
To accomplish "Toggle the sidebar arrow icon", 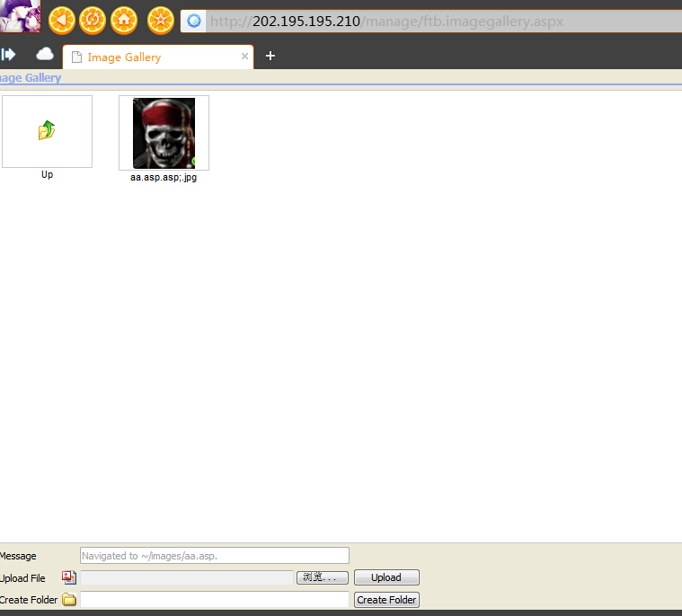I will [x=8, y=55].
